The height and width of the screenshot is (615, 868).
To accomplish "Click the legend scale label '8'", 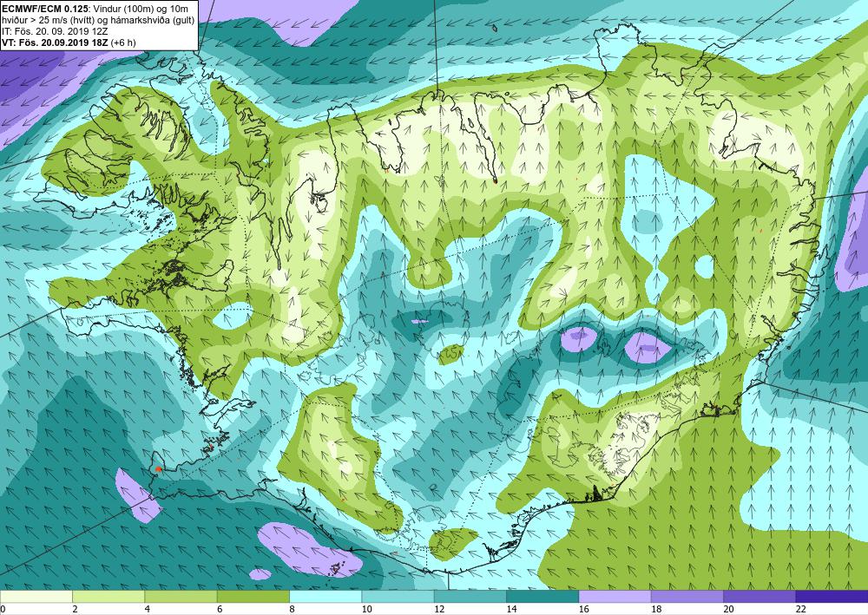I will pos(292,609).
